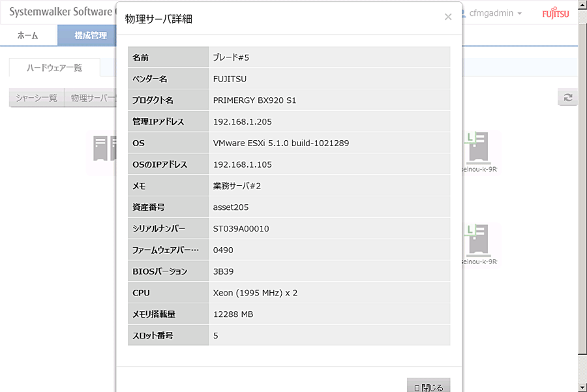Click the 名前 row label

pyautogui.click(x=140, y=57)
